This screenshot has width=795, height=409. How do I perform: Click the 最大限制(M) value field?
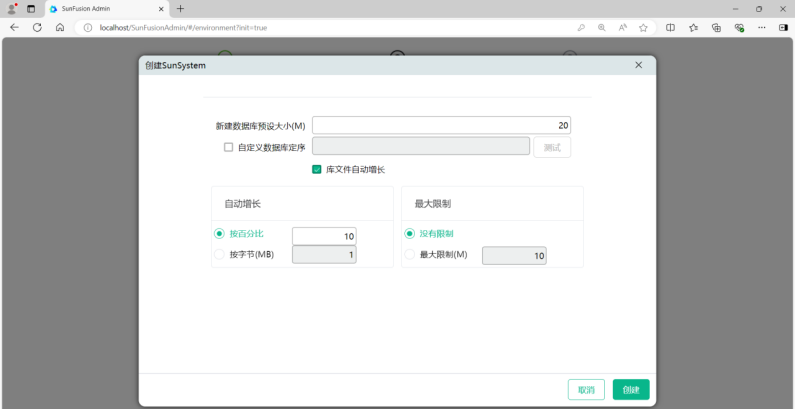tap(514, 256)
